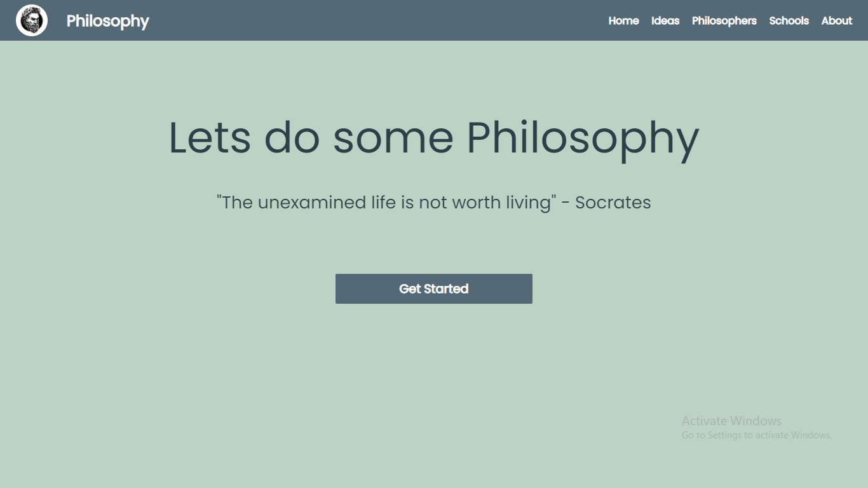Click the "Activate Windows" watermark title
868x488 pixels.
[731, 421]
